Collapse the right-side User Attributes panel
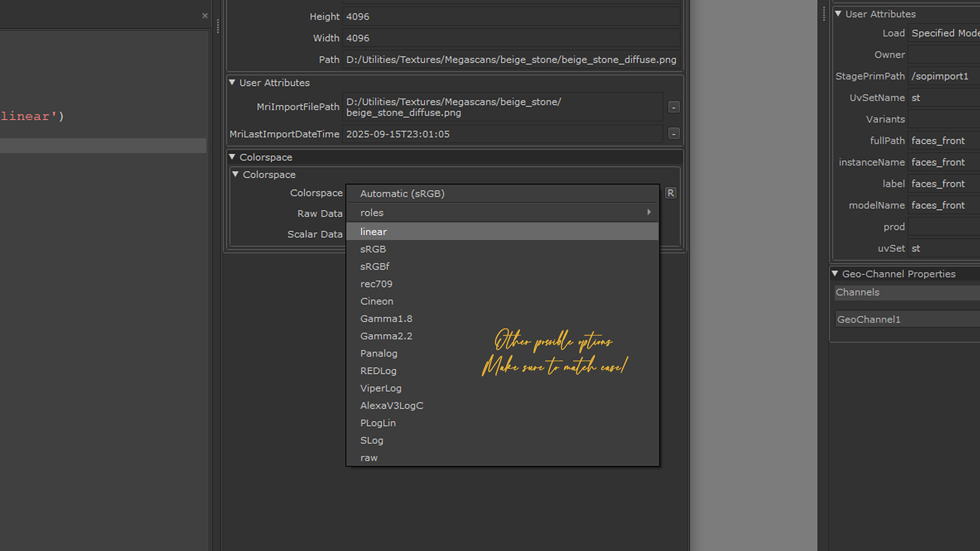Screen dimensions: 980x551 (x=838, y=14)
